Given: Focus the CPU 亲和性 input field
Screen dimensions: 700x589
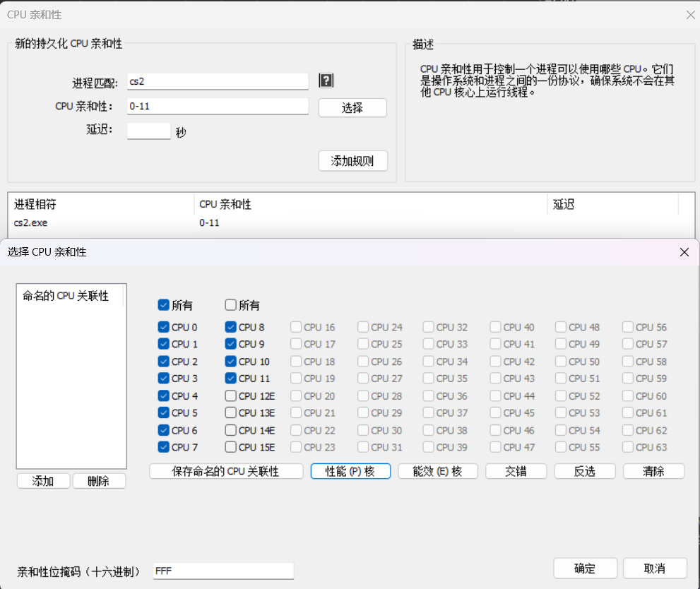Looking at the screenshot, I should coord(218,106).
